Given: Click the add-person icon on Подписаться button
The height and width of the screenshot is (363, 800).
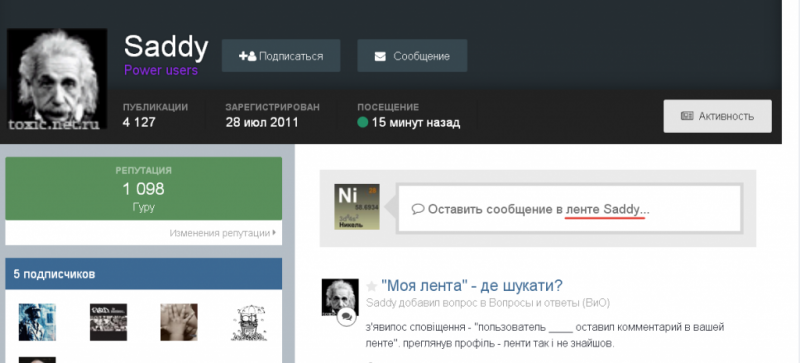Looking at the screenshot, I should click(247, 56).
